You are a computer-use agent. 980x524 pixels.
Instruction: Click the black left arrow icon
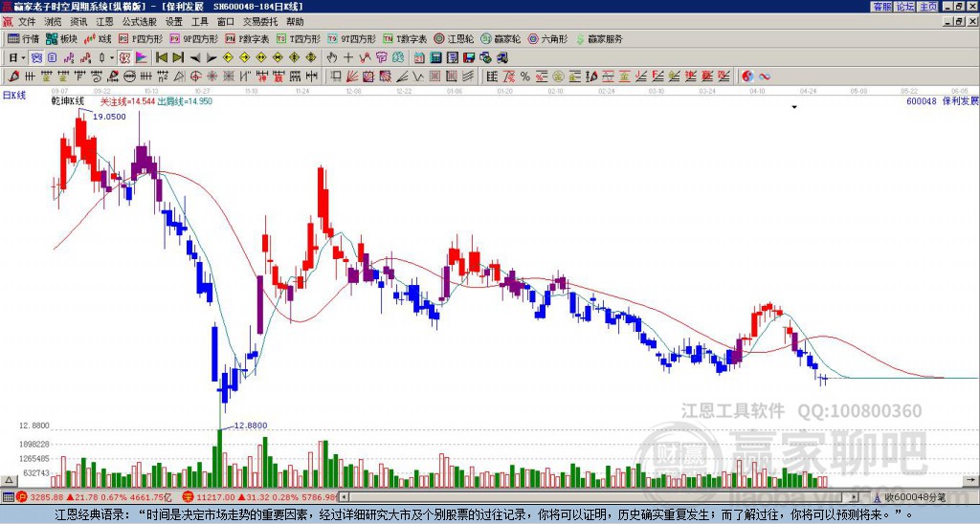(195, 58)
